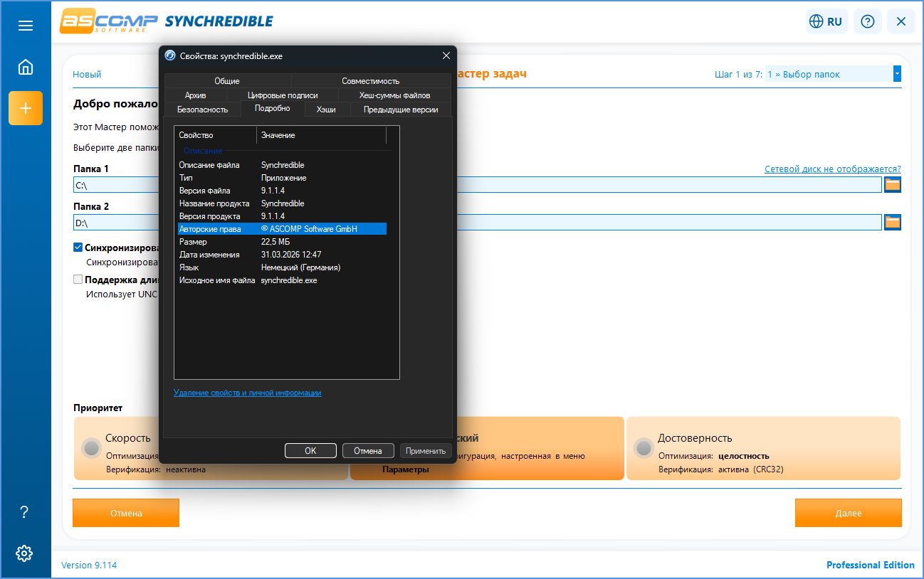This screenshot has height=579, width=924.
Task: Change language with the RU globe button
Action: pyautogui.click(x=827, y=21)
